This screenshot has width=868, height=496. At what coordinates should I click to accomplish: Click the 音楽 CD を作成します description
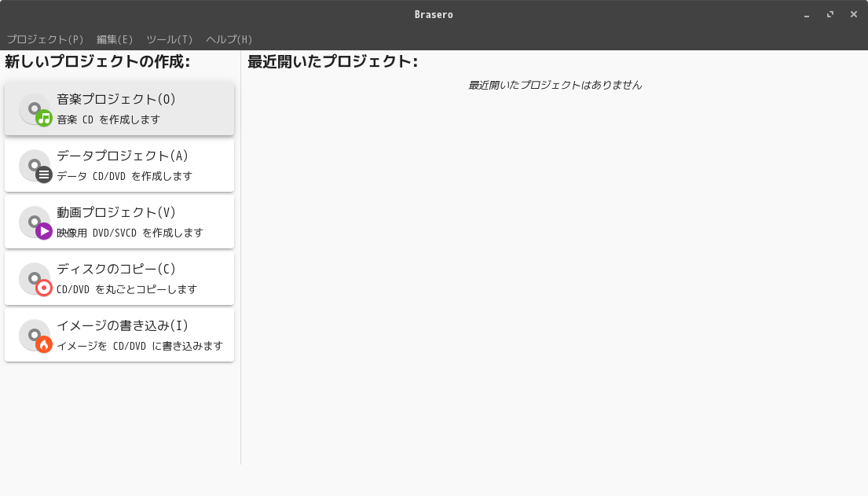[x=108, y=119]
